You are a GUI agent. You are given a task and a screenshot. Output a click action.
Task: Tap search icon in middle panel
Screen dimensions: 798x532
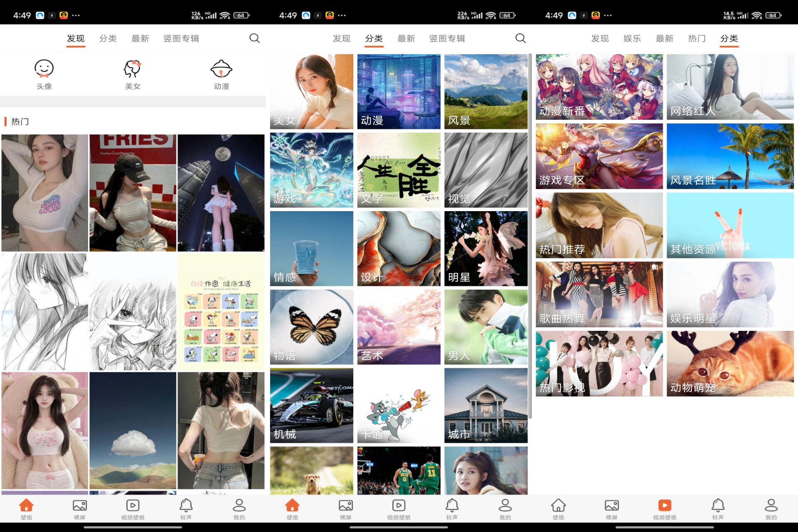click(520, 38)
